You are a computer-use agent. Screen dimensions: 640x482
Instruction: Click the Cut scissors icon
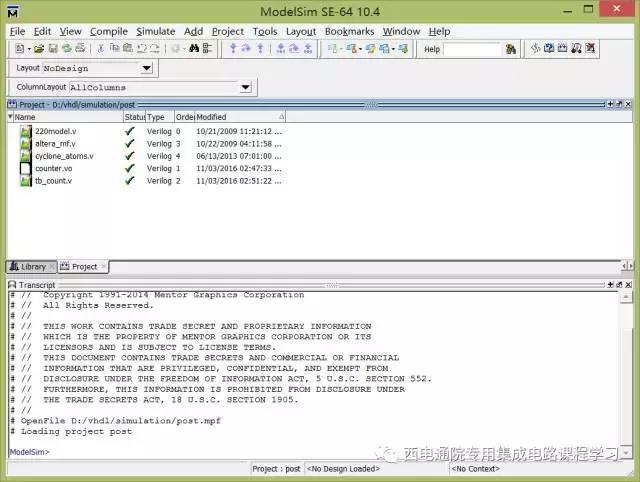pos(100,49)
